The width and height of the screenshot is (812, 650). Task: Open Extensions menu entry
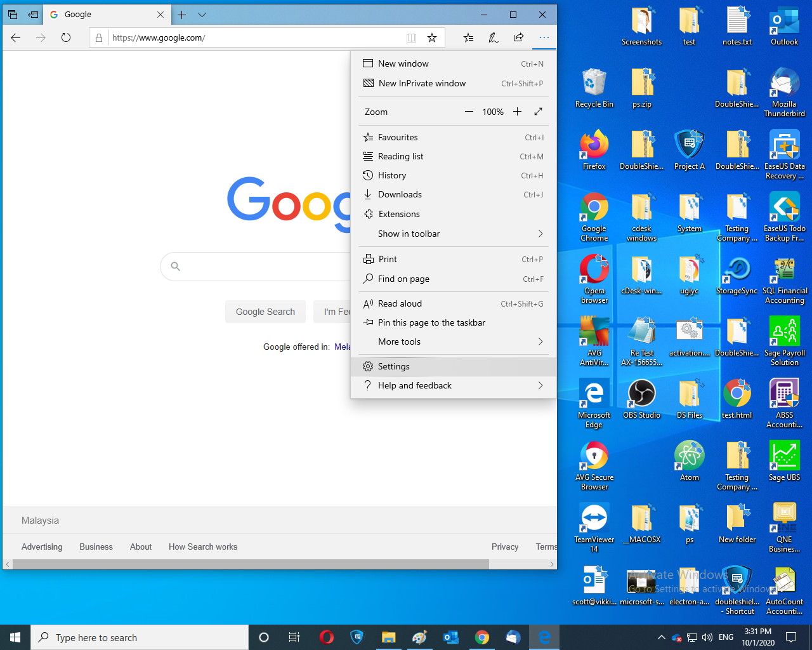(x=454, y=214)
